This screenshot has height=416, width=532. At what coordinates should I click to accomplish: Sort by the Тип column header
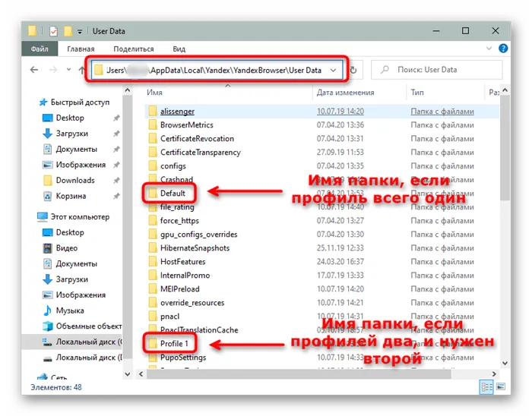click(x=417, y=93)
